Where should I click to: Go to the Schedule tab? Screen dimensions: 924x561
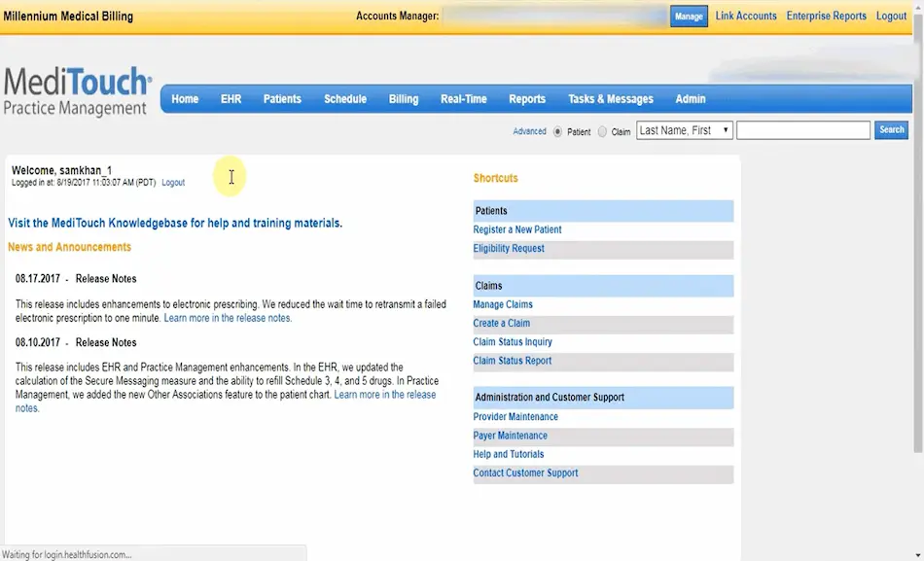(x=344, y=98)
